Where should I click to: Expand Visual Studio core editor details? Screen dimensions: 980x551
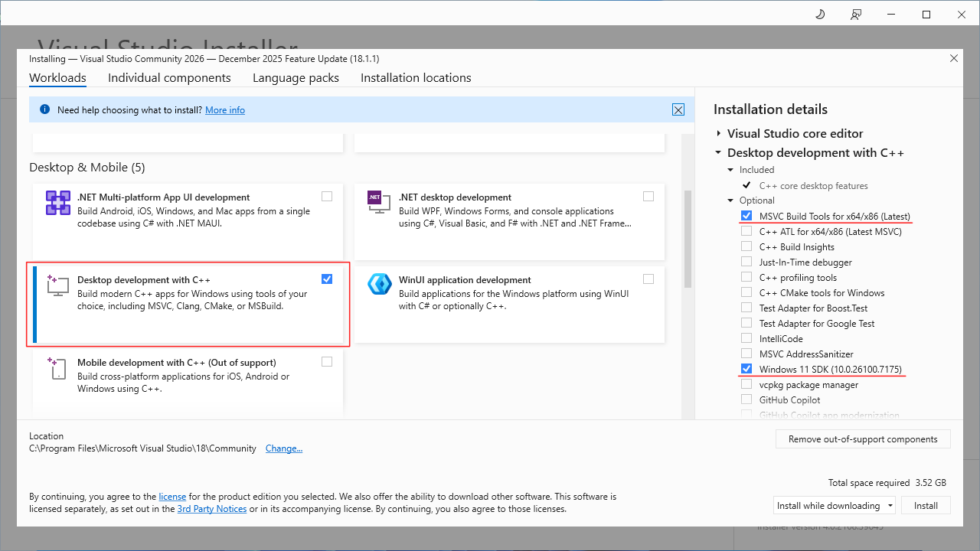pos(718,133)
